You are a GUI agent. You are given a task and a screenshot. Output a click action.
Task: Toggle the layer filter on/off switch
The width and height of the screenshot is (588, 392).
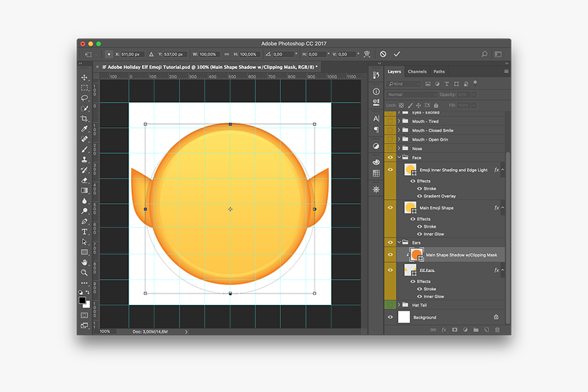475,83
